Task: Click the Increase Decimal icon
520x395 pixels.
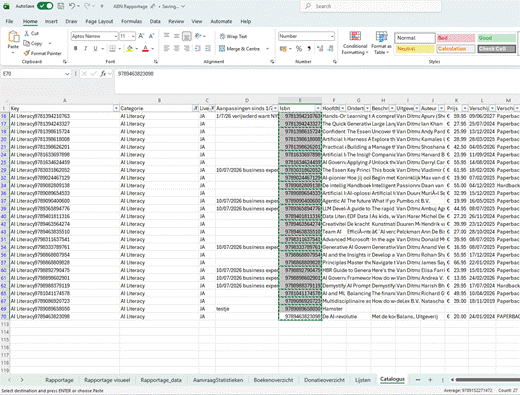Action: [x=320, y=49]
